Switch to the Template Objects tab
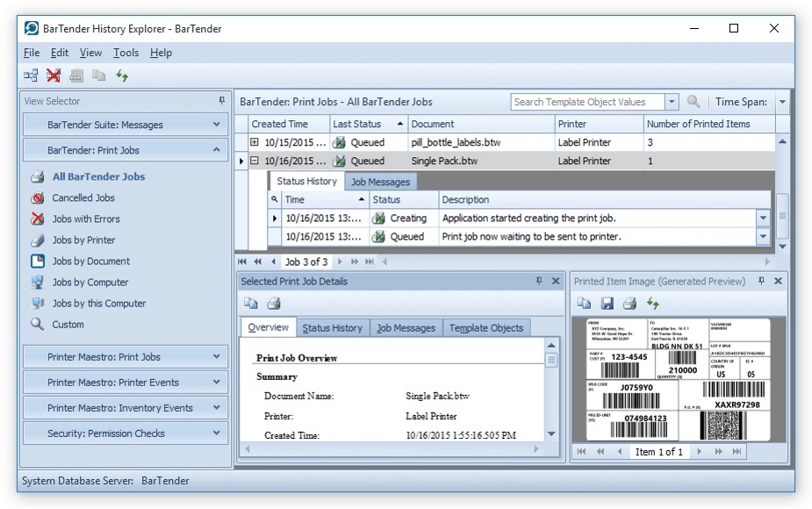The image size is (812, 509). pos(486,328)
